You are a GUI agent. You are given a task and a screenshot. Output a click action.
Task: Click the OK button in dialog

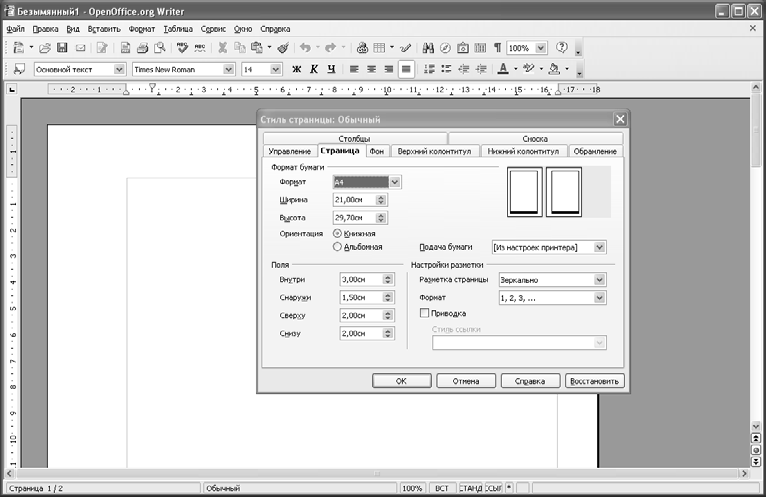tap(401, 380)
